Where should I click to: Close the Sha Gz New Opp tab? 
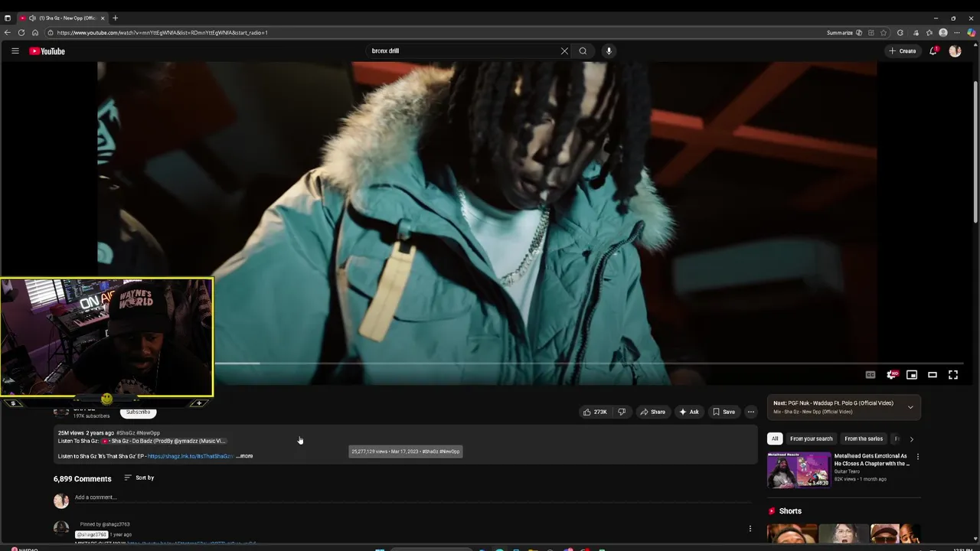pos(103,18)
